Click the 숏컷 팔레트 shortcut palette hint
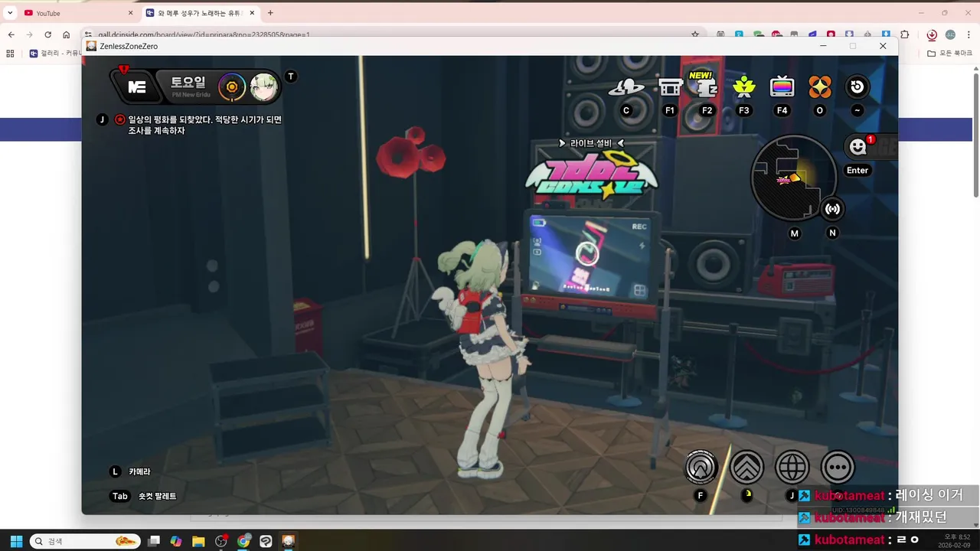 [x=157, y=496]
